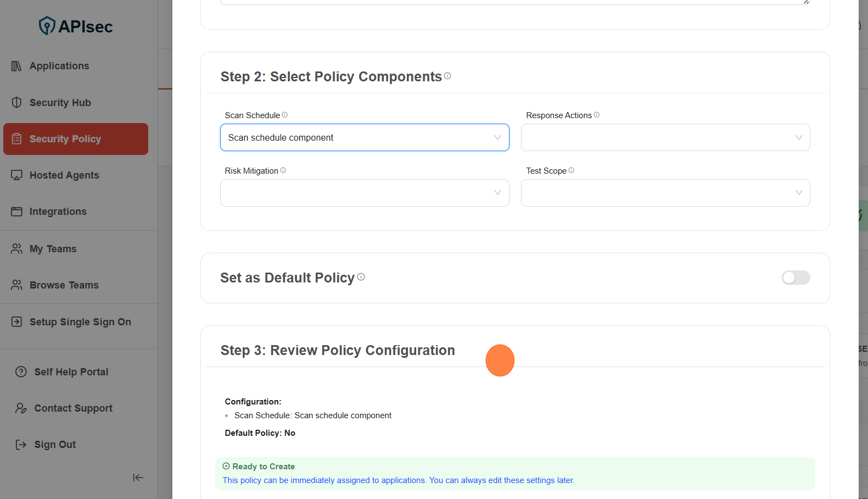868x499 pixels.
Task: Open Contact Support link
Action: click(x=73, y=408)
